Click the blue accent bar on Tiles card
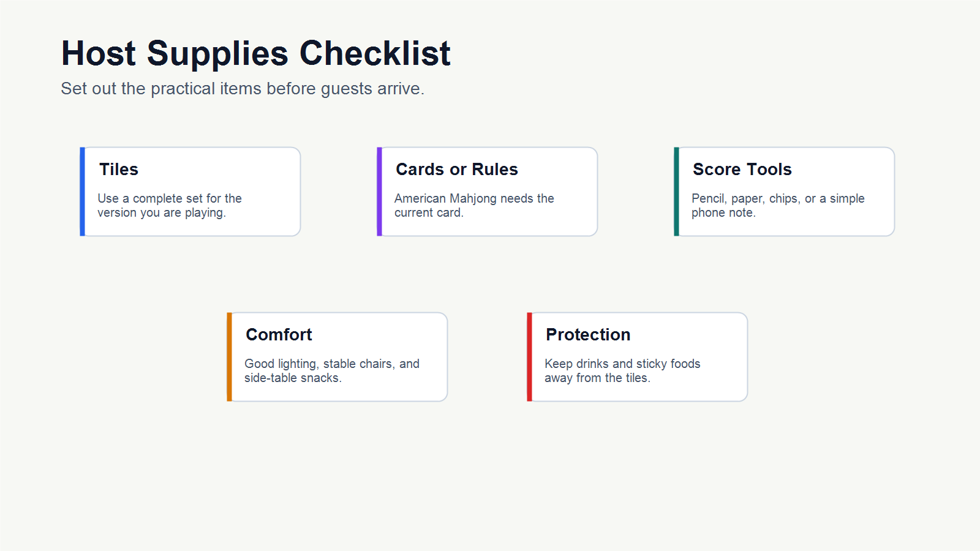This screenshot has width=980, height=551. (x=82, y=192)
